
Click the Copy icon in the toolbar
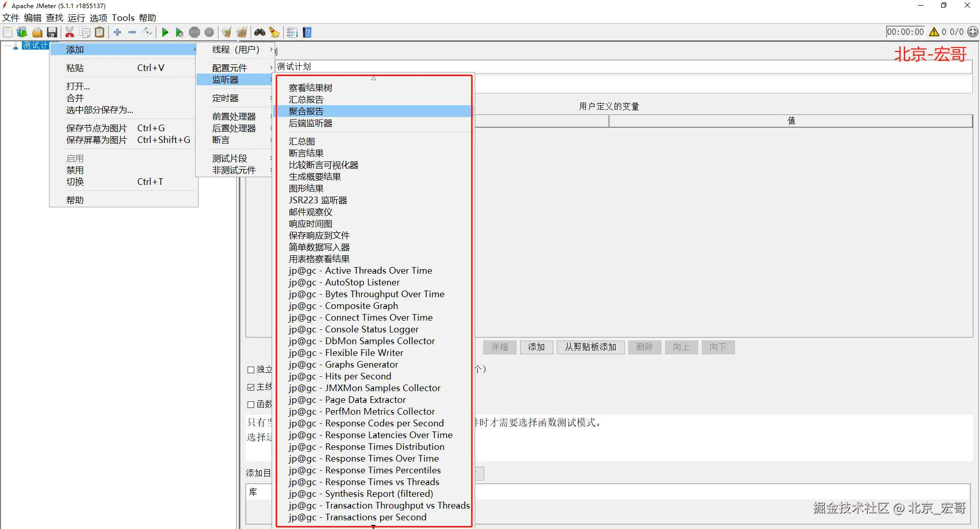[85, 32]
